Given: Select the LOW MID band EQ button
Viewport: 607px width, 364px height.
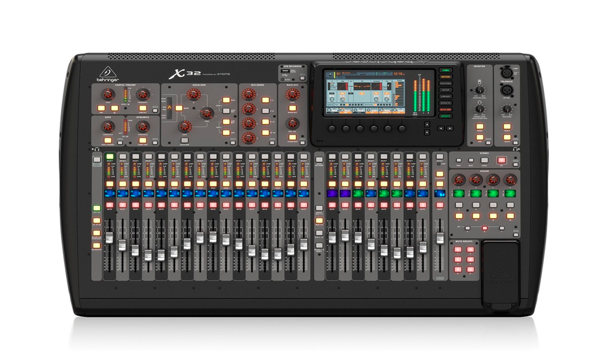Looking at the screenshot, I should pyautogui.click(x=226, y=122).
